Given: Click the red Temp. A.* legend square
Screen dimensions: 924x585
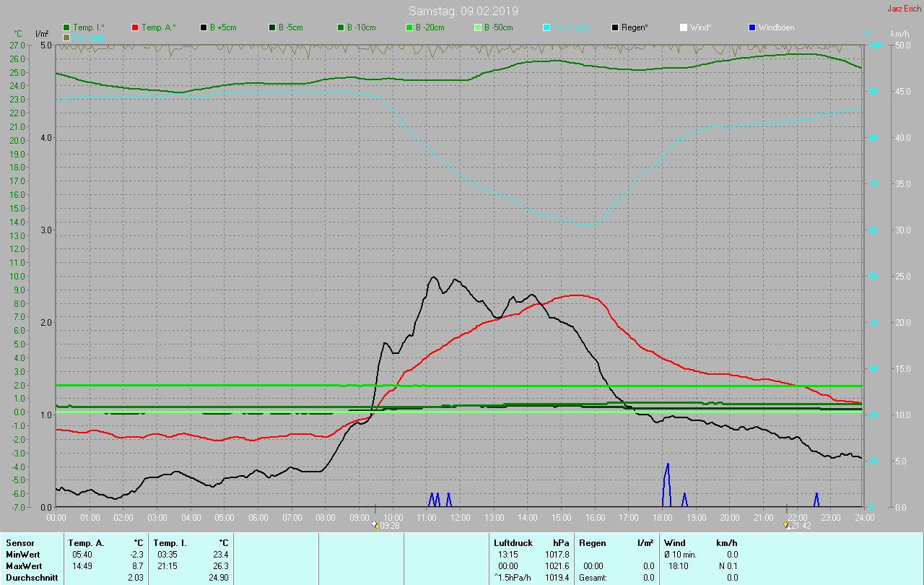Looking at the screenshot, I should point(135,27).
